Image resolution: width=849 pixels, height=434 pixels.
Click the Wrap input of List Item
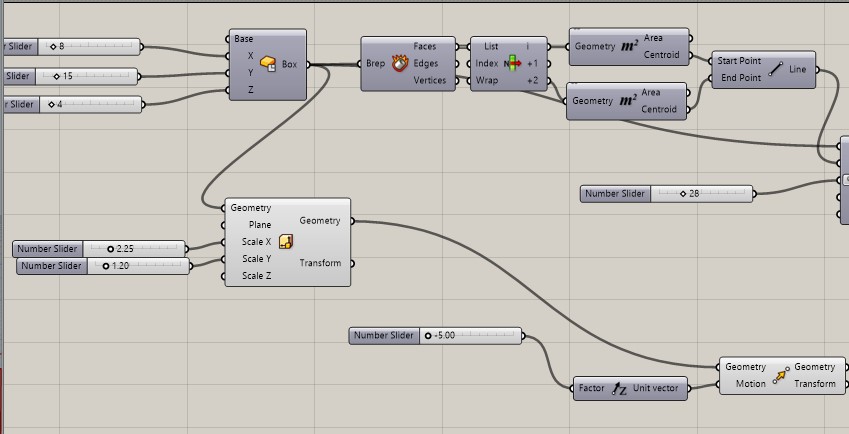click(487, 80)
